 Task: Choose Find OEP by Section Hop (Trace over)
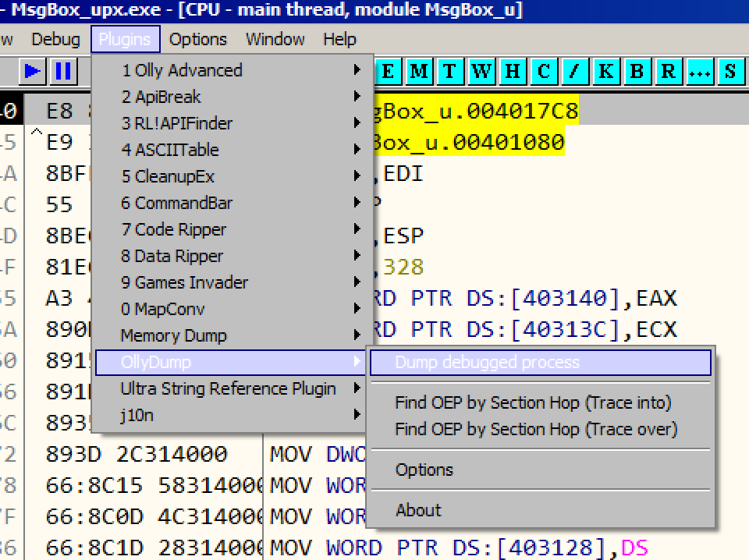[541, 429]
